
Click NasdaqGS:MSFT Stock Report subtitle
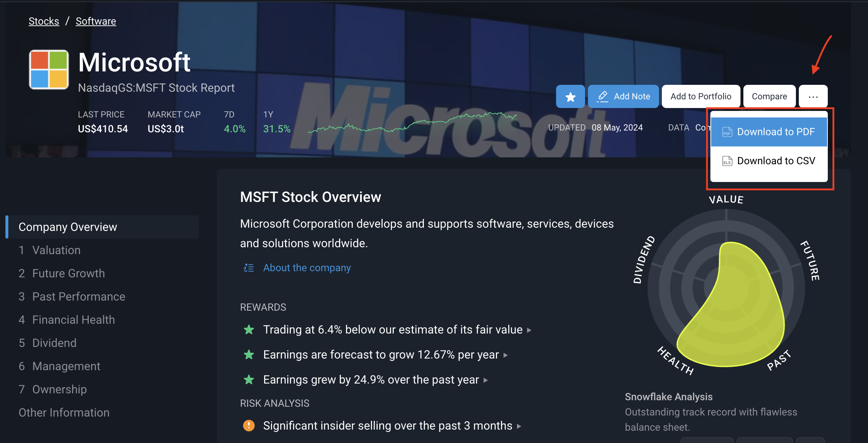point(156,88)
